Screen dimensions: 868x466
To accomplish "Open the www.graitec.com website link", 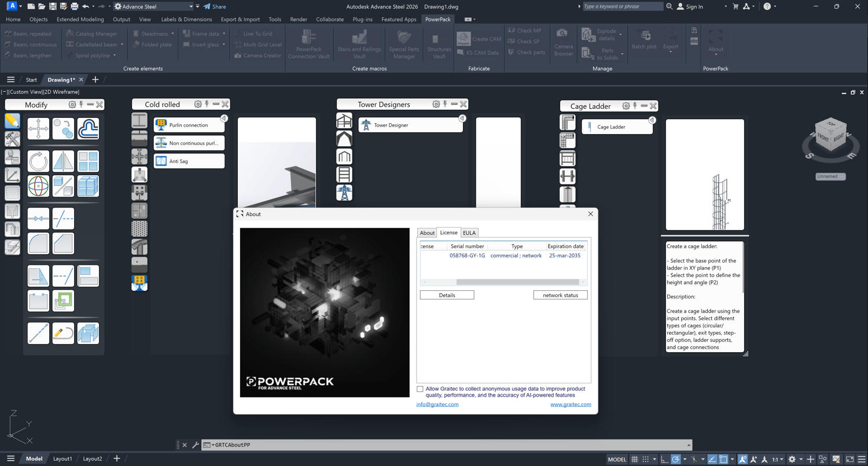I will (571, 405).
